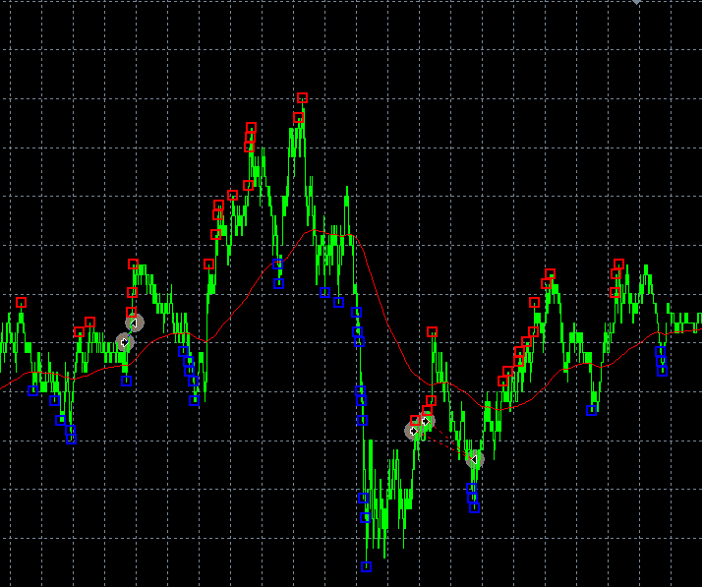Click lone blue square at the dip before the final rally
The width and height of the screenshot is (703, 588).
(591, 410)
